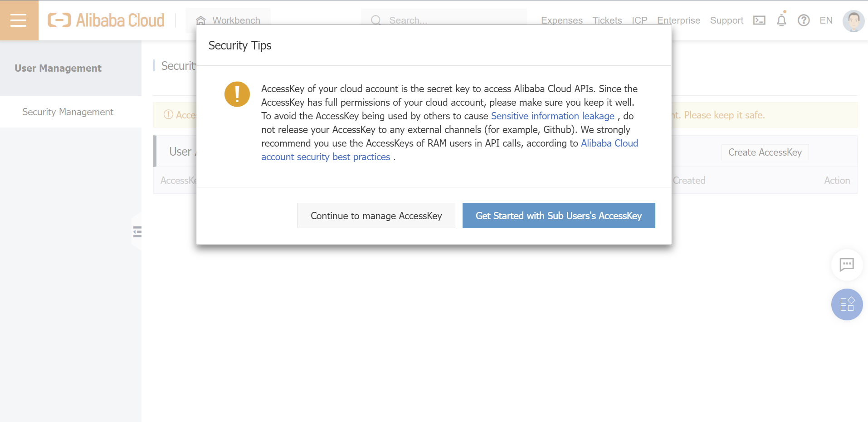Open the chat feedback floating icon
868x422 pixels.
(x=847, y=265)
